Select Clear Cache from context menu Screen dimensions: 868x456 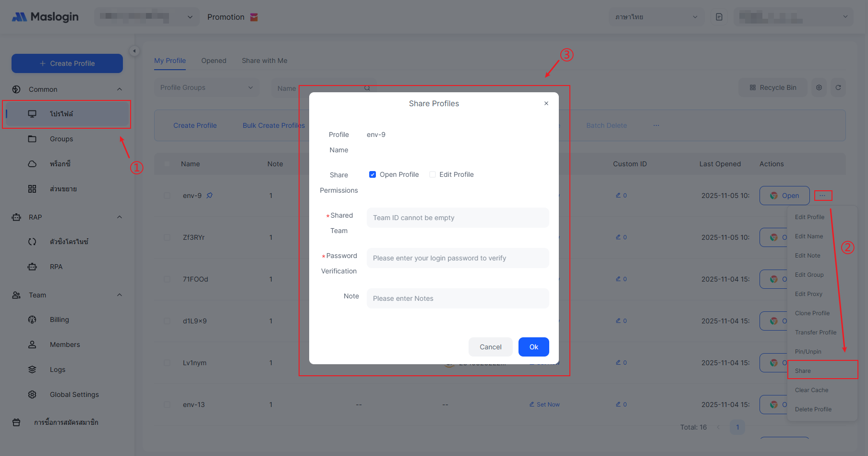[x=811, y=390]
